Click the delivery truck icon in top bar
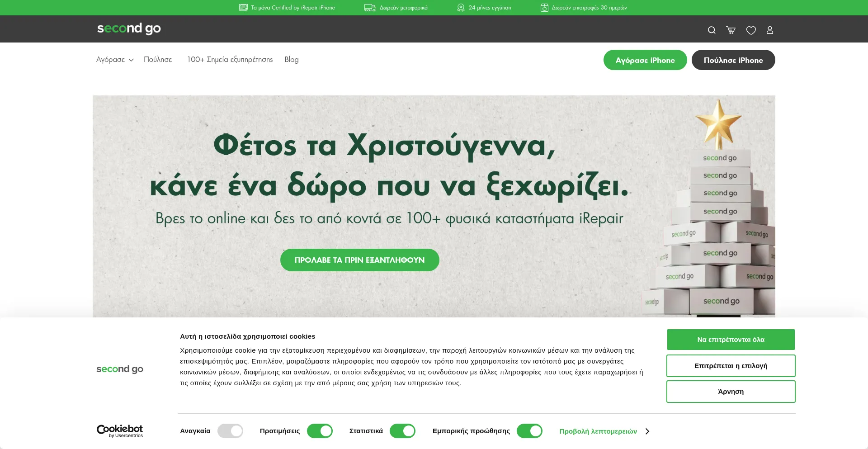 [370, 8]
